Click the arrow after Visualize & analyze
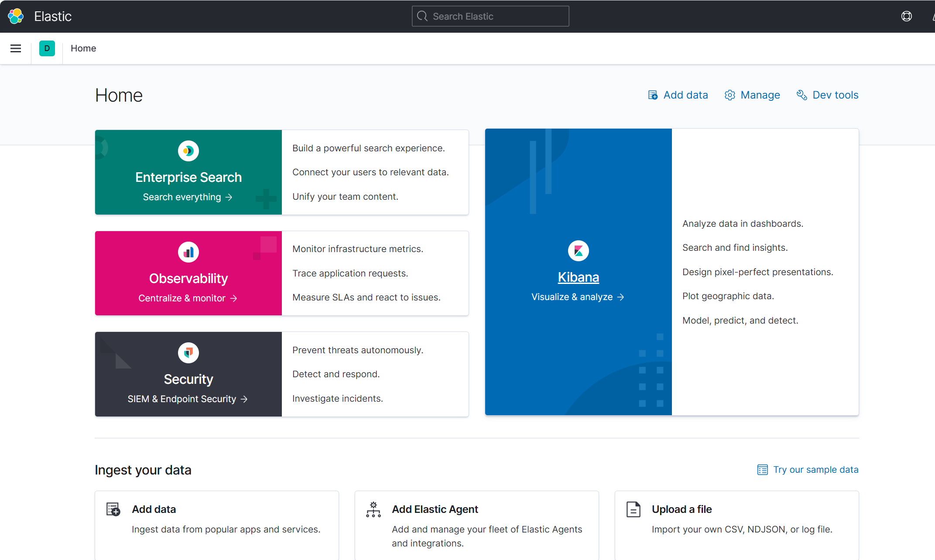935x560 pixels. click(x=621, y=297)
